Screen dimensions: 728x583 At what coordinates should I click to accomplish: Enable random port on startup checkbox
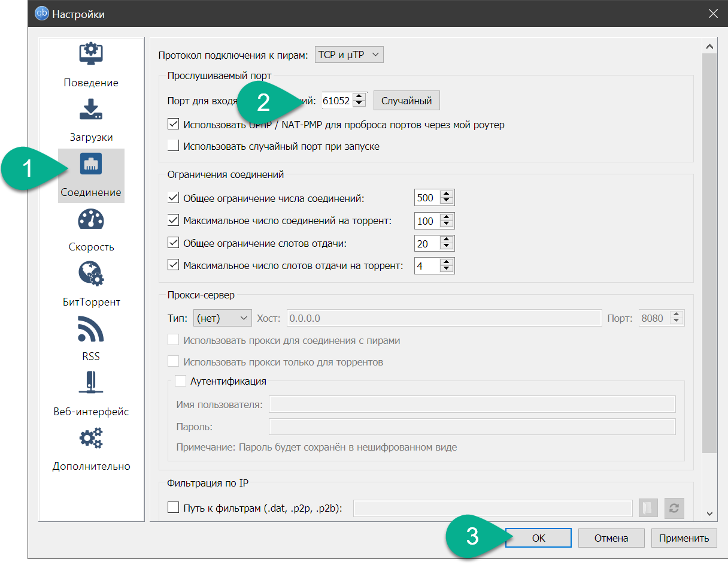click(x=174, y=146)
